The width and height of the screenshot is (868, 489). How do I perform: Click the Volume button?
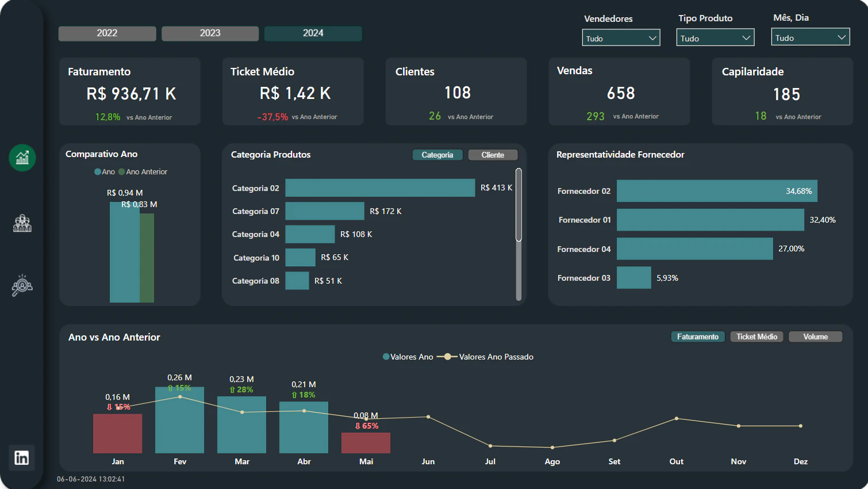point(815,337)
